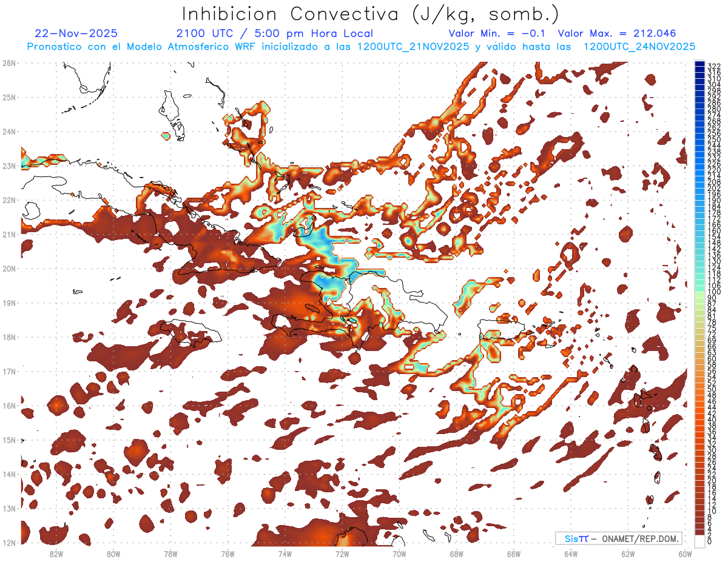Click the white colorbar swatch beside 0

699,541
